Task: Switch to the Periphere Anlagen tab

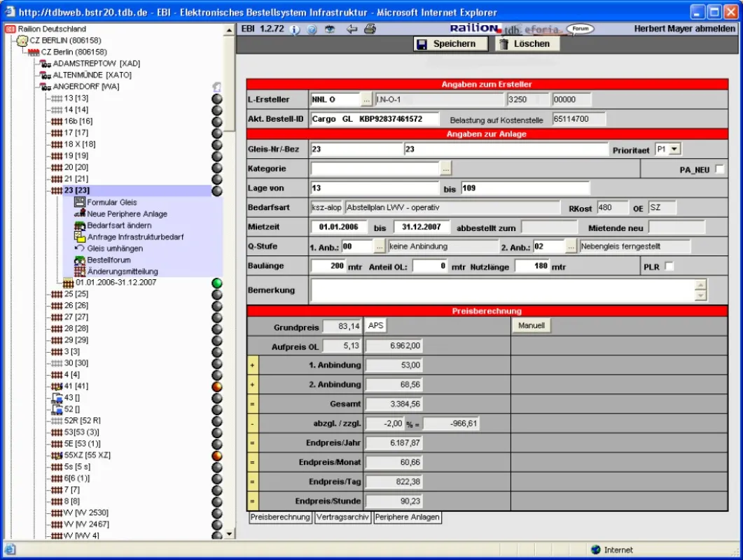Action: (x=407, y=517)
